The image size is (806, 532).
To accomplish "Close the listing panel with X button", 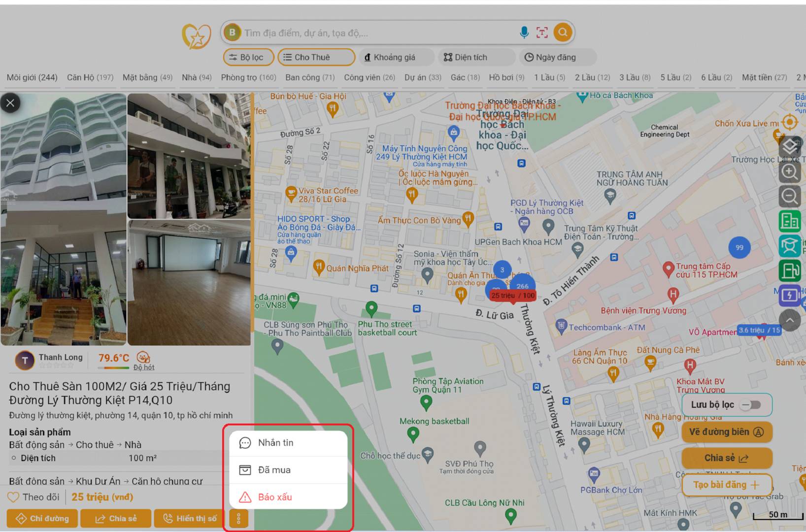I will click(x=10, y=103).
